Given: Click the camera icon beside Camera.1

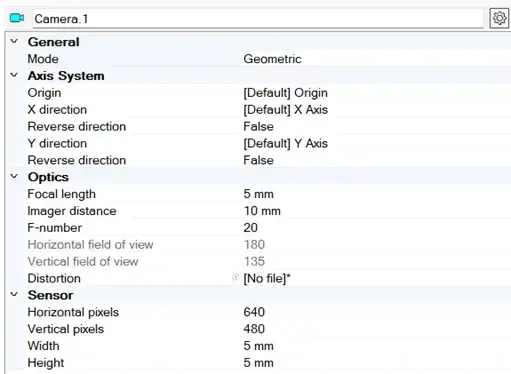Looking at the screenshot, I should pyautogui.click(x=17, y=18).
